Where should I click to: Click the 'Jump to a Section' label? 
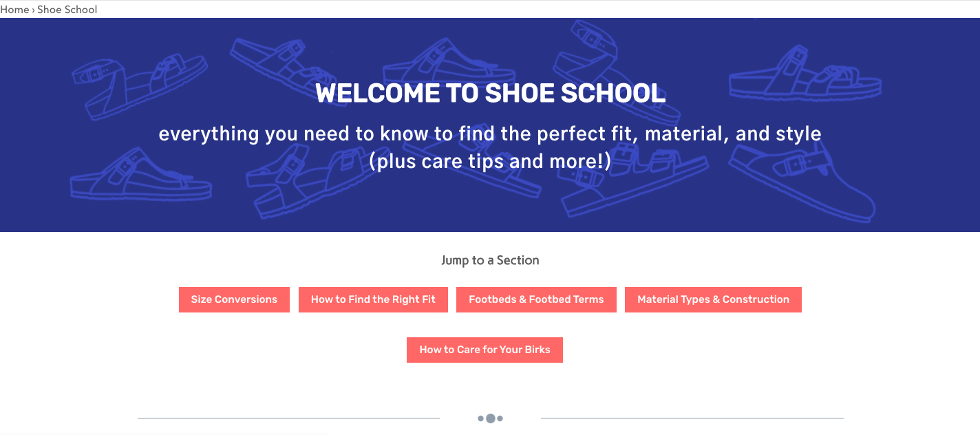point(490,260)
